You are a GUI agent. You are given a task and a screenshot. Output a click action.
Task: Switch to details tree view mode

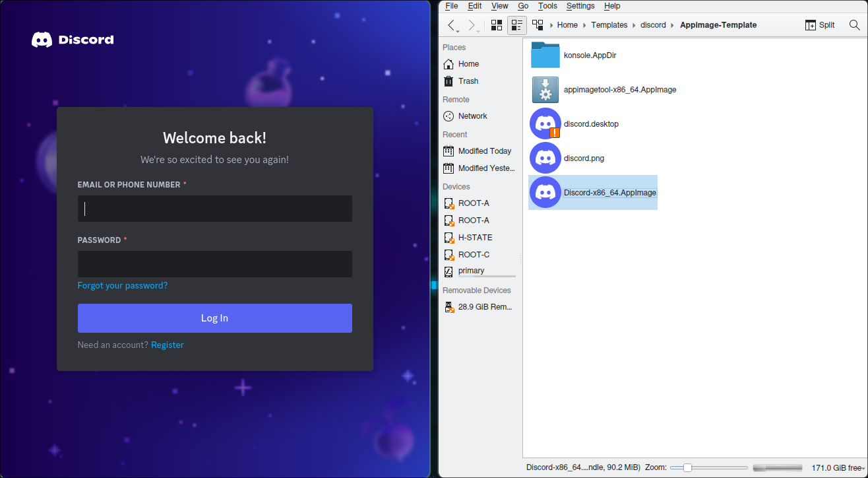(x=538, y=25)
